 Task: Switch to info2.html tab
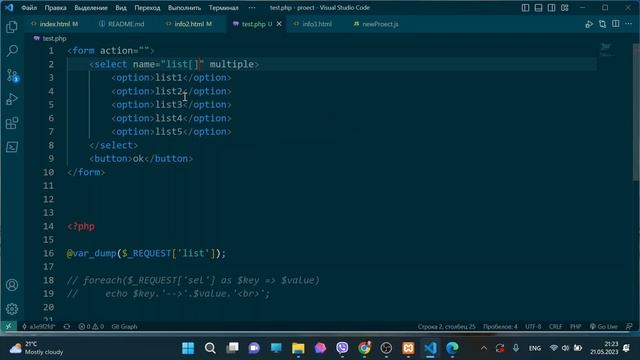pyautogui.click(x=189, y=24)
